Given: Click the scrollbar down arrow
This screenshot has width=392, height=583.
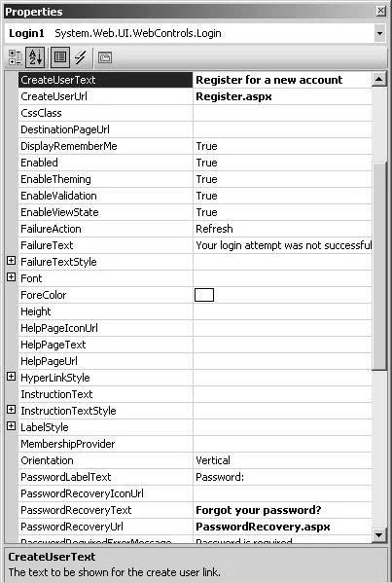Looking at the screenshot, I should (379, 535).
